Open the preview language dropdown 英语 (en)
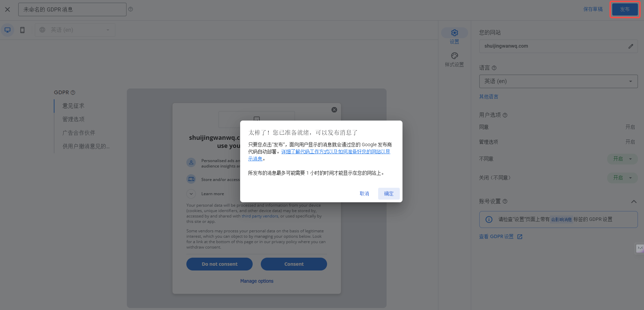The image size is (644, 310). click(x=75, y=30)
